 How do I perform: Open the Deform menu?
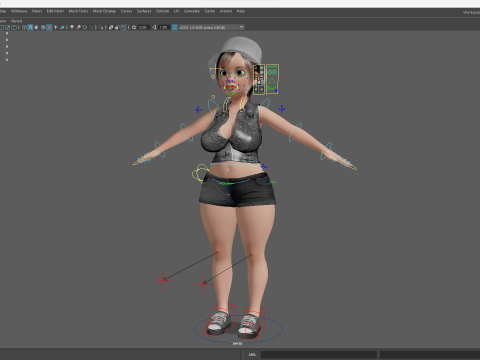pos(162,11)
